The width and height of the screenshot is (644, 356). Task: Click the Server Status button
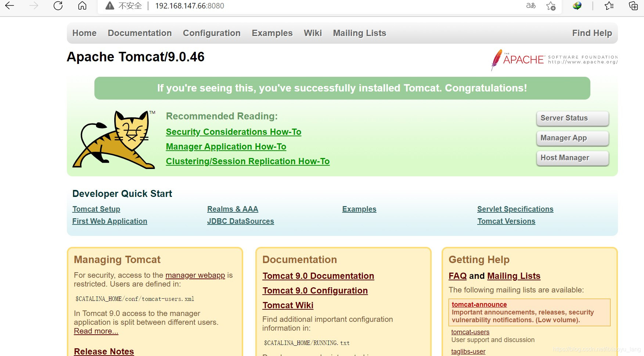[572, 118]
